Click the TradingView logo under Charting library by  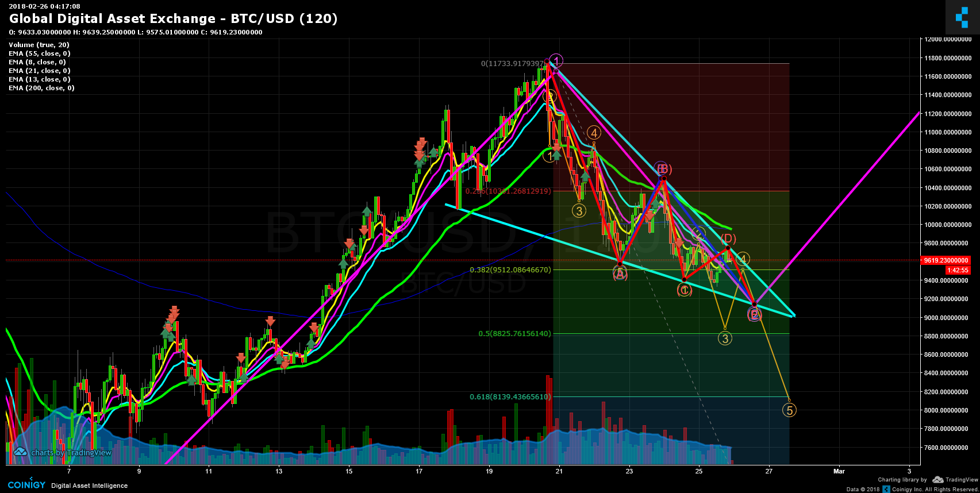point(955,479)
